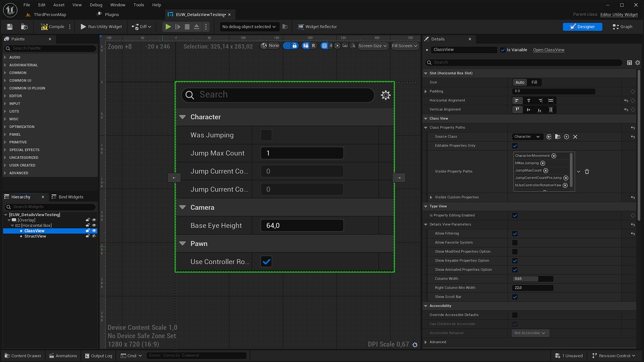Save the widget blueprint with the floppy disk icon
The width and height of the screenshot is (644, 362).
pyautogui.click(x=10, y=27)
